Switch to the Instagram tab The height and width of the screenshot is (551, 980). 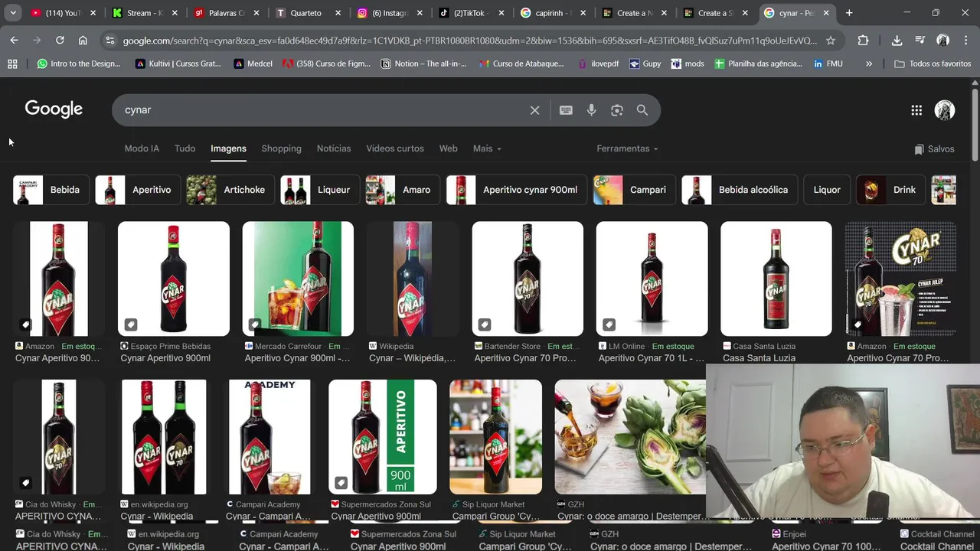coord(390,13)
